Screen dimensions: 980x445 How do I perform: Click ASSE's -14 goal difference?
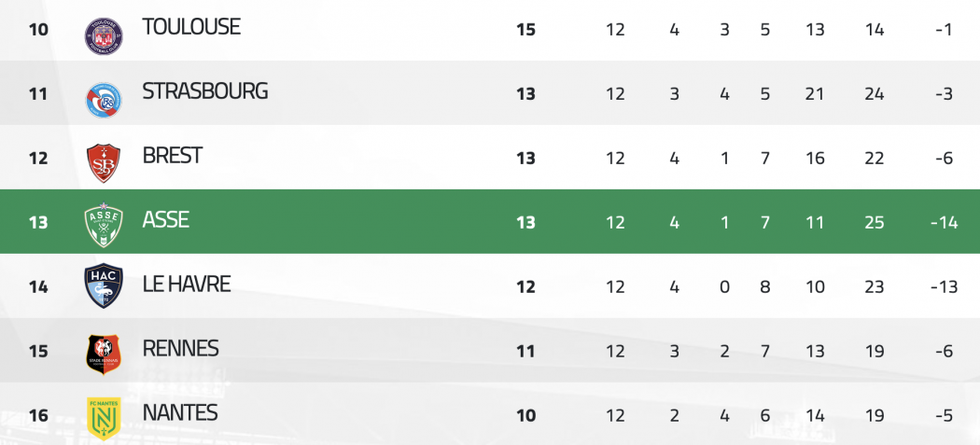click(x=944, y=222)
